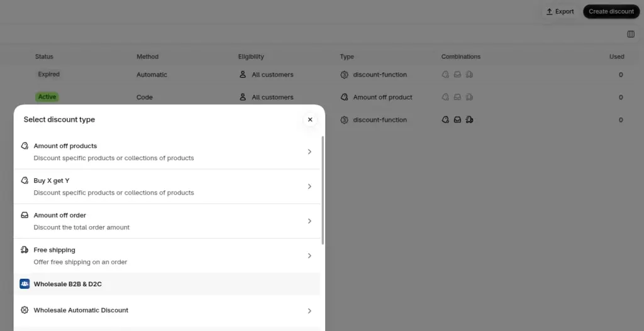The image size is (644, 331).
Task: Choose Free shipping discount type
Action: 167,256
